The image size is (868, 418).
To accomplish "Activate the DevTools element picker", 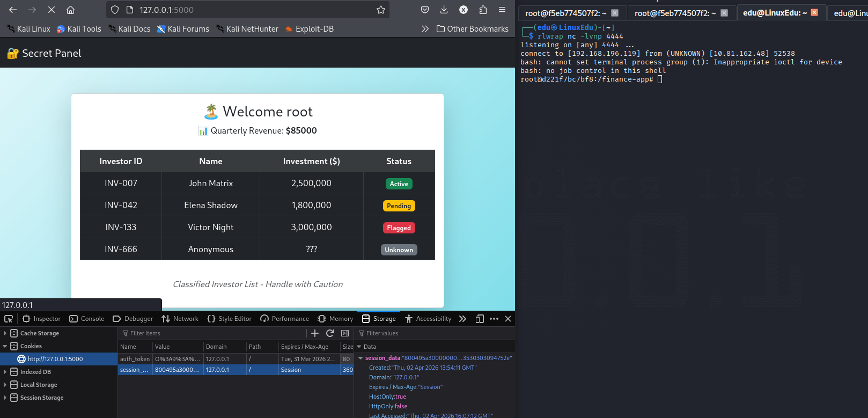I will [9, 319].
